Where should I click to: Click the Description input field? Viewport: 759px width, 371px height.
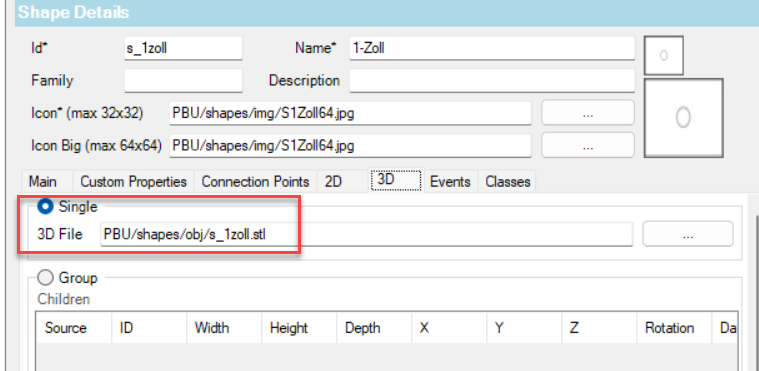coord(492,80)
